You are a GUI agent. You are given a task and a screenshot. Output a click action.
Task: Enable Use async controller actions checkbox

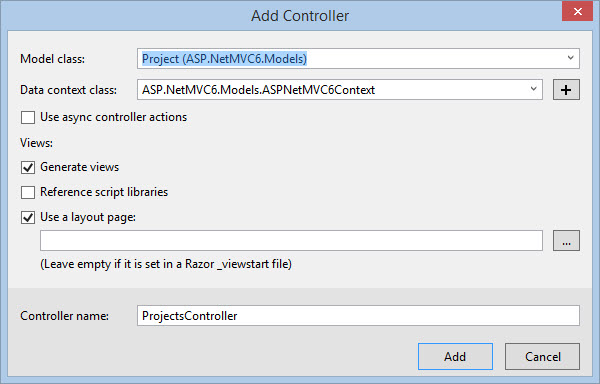tap(28, 117)
